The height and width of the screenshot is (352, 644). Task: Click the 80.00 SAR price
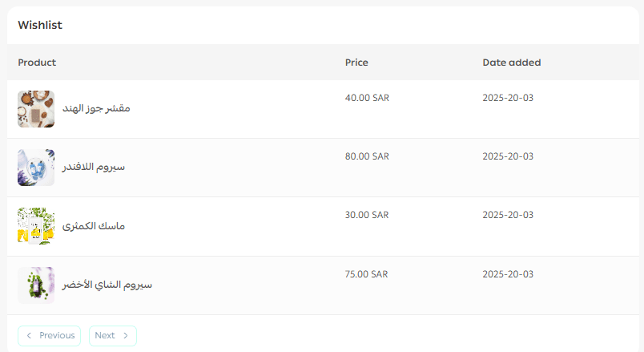tap(366, 156)
